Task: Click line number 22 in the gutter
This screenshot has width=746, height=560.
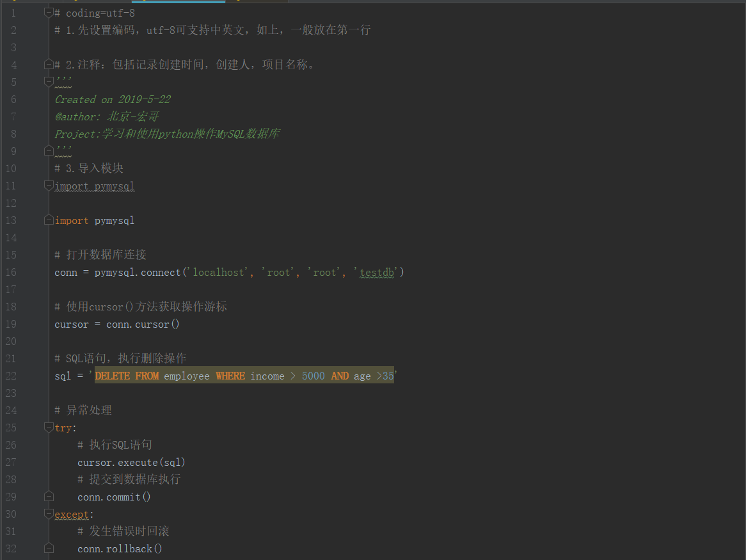Action: point(11,376)
